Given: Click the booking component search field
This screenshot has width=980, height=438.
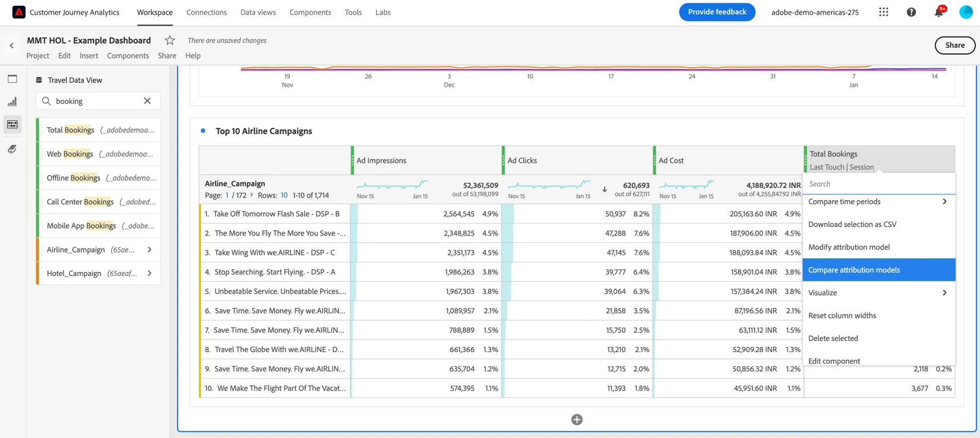Looking at the screenshot, I should [97, 101].
